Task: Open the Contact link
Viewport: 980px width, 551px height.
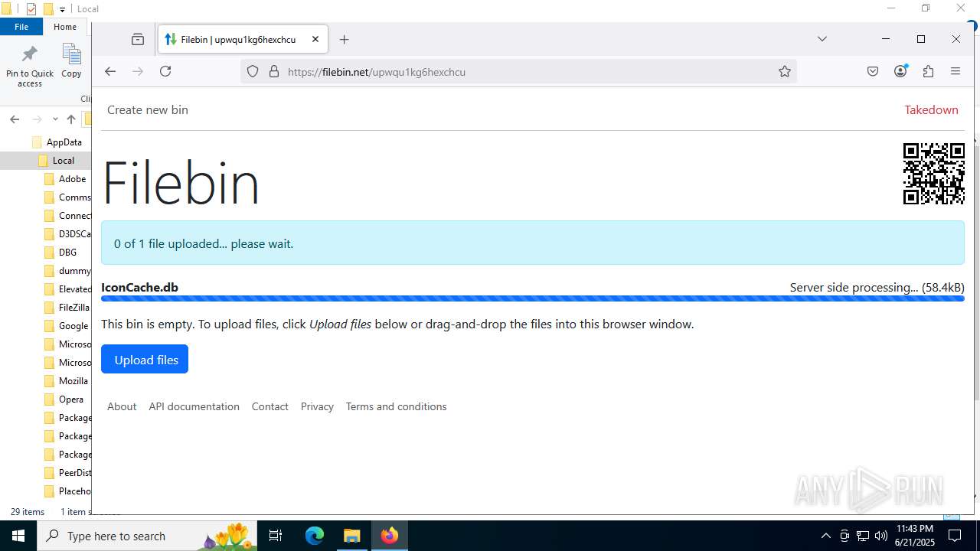Action: [270, 406]
